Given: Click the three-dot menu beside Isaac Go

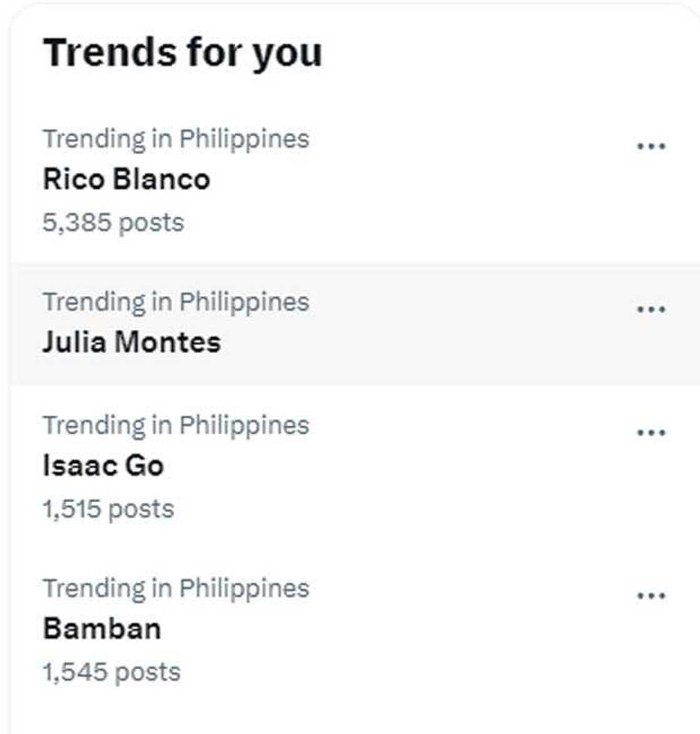Looking at the screenshot, I should [x=651, y=432].
